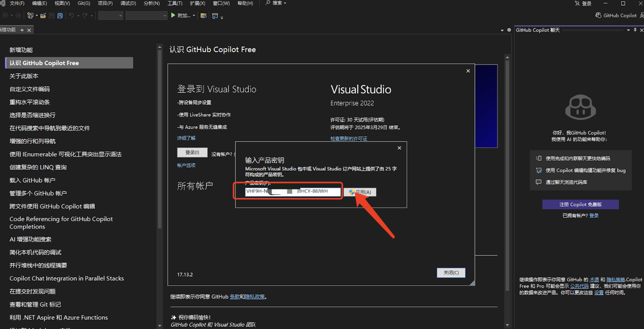Open the solution configuration combo box
The width and height of the screenshot is (644, 329).
tap(111, 16)
